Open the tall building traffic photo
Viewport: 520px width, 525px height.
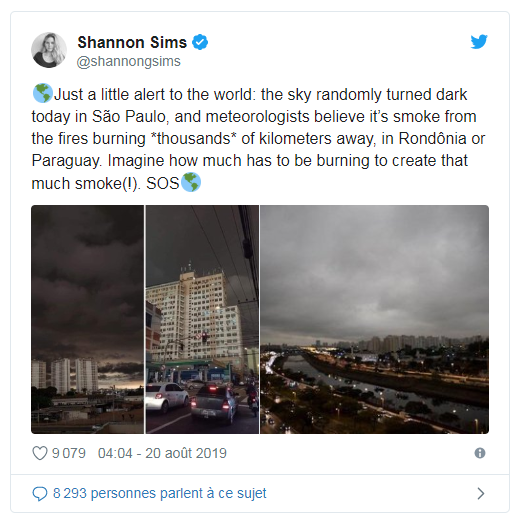(202, 319)
